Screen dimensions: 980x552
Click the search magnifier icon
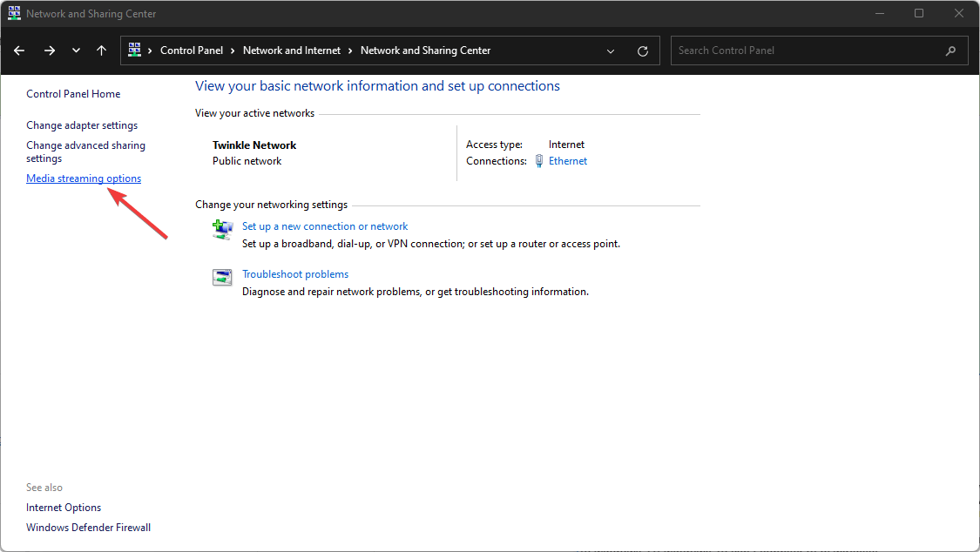tap(950, 50)
